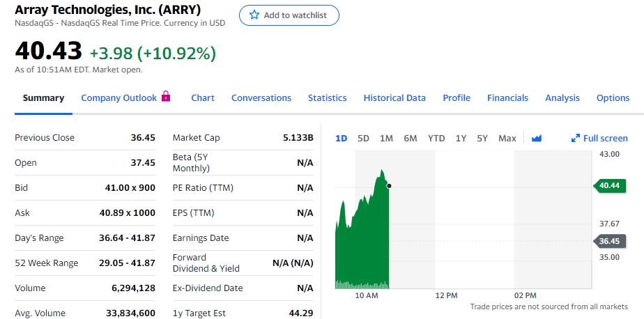644x319 pixels.
Task: Go to the Options tab
Action: (613, 98)
